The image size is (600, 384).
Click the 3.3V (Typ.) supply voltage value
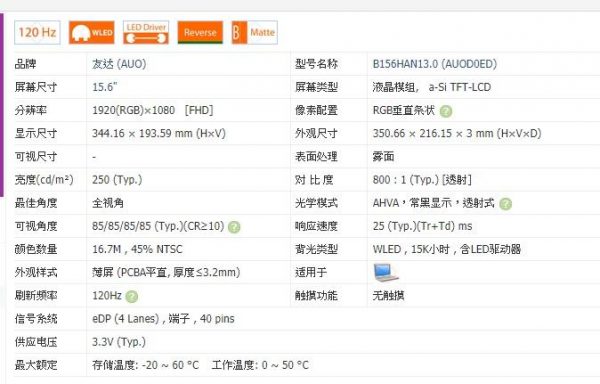pos(119,342)
